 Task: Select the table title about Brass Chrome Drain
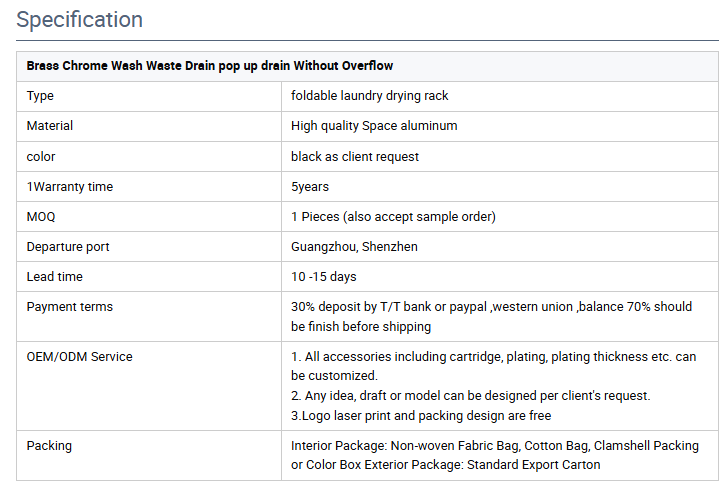pyautogui.click(x=209, y=66)
